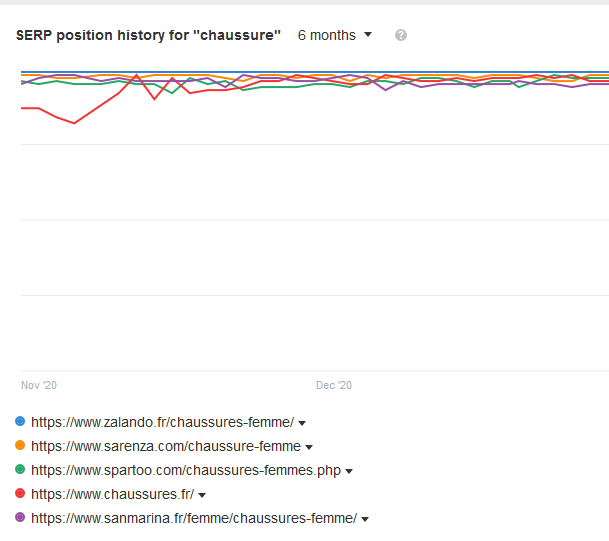Click the Dec '20 axis label
Viewport: 609px width, 541px height.
(334, 385)
